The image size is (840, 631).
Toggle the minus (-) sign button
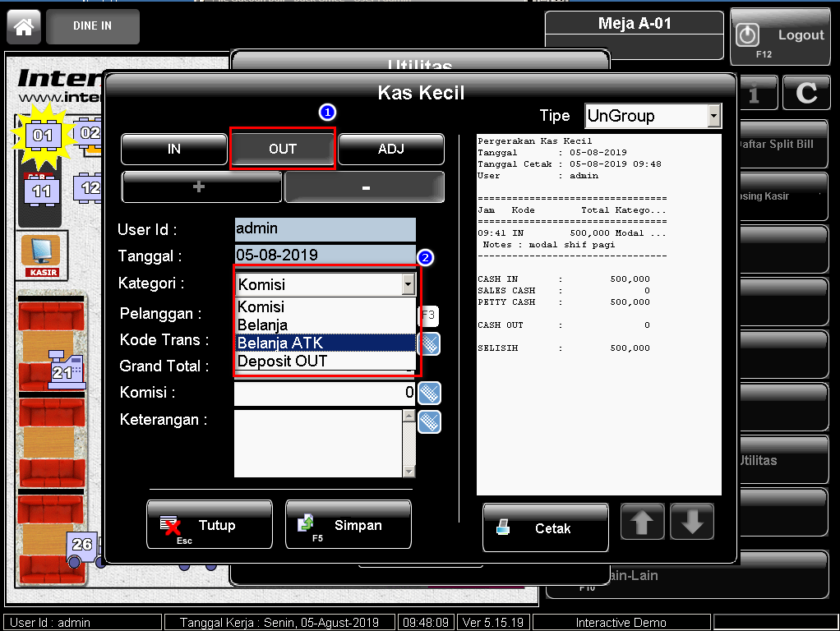[365, 187]
